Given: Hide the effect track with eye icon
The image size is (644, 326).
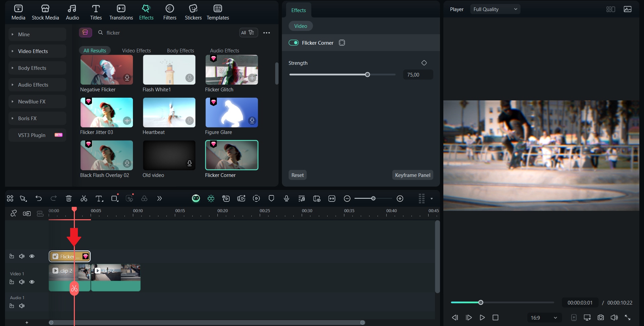Looking at the screenshot, I should pos(32,256).
